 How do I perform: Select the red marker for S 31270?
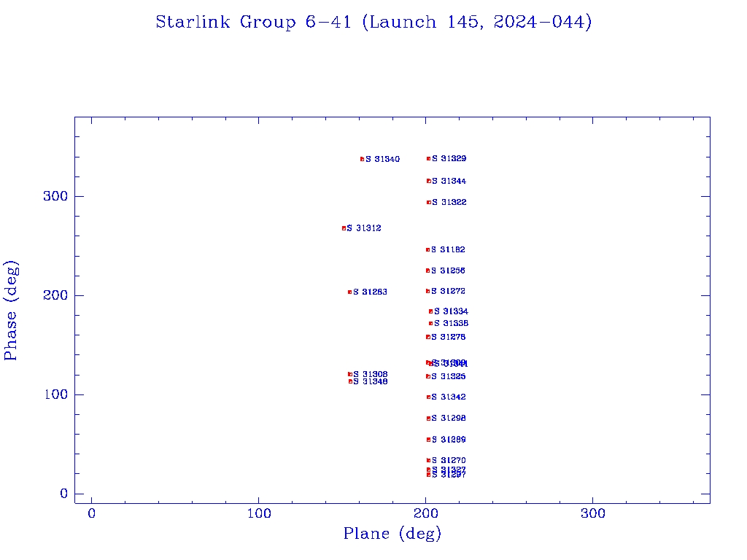pyautogui.click(x=428, y=461)
